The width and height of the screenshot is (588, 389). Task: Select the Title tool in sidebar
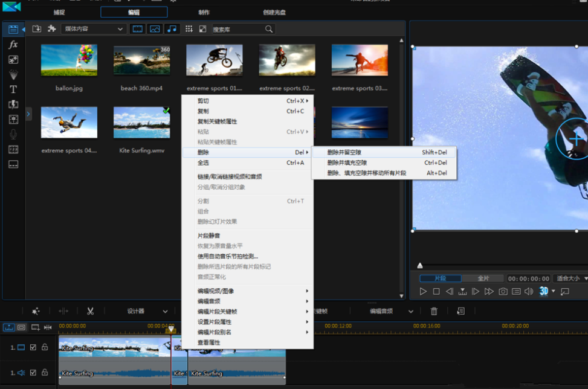[x=13, y=89]
